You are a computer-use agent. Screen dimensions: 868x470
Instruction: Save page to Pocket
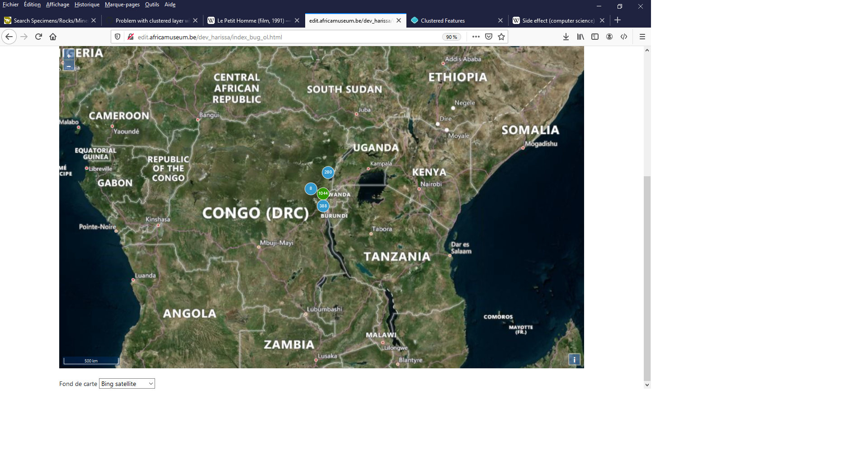tap(489, 37)
